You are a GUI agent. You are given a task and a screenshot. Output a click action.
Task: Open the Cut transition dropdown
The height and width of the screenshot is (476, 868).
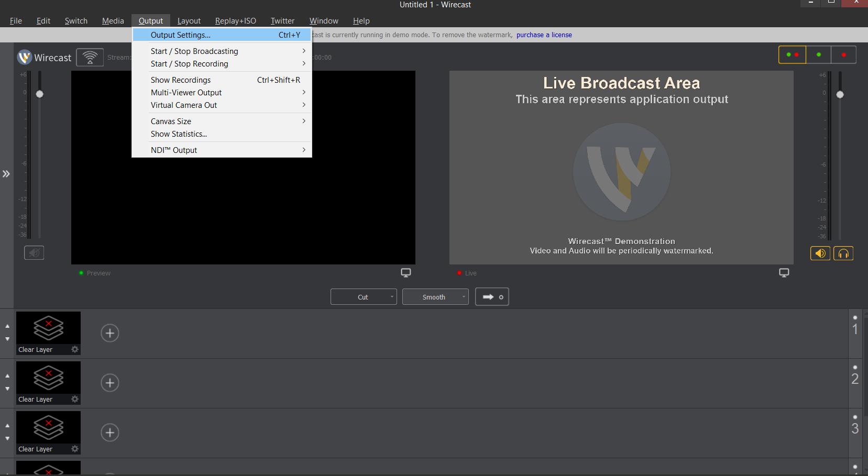coord(364,297)
